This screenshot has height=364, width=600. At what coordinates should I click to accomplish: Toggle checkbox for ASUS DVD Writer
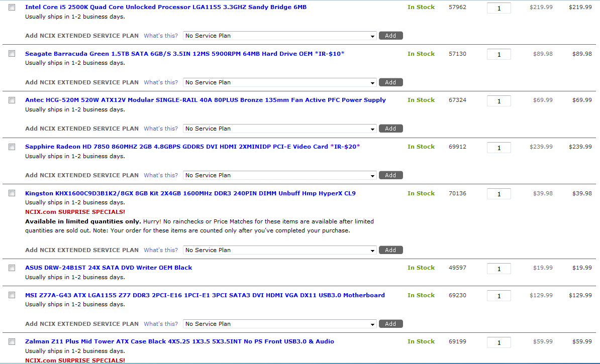tap(12, 268)
